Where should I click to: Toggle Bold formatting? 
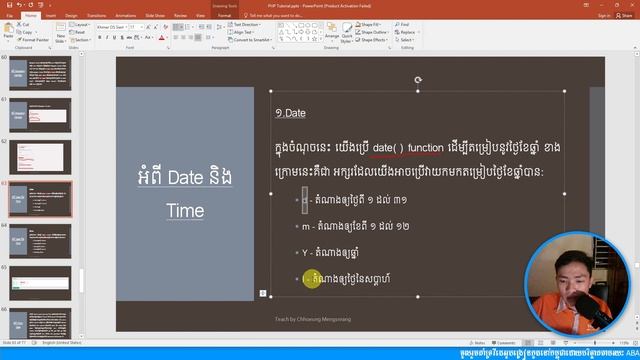[x=100, y=38]
